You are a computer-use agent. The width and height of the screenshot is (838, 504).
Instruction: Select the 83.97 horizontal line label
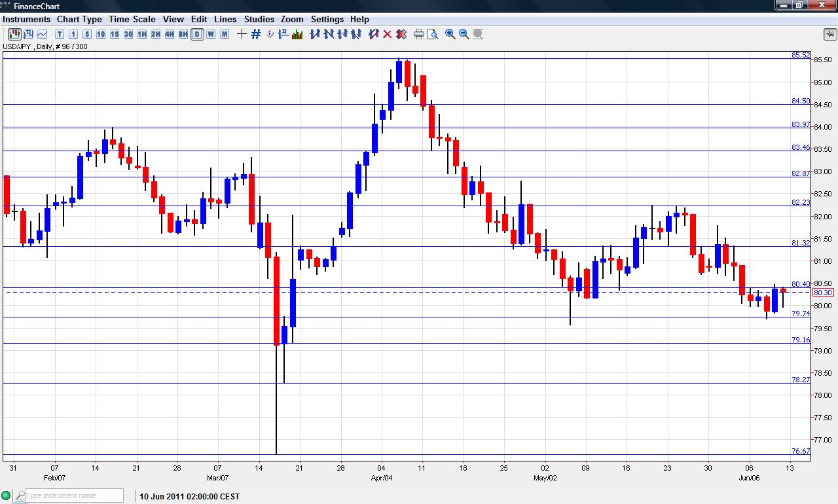801,124
